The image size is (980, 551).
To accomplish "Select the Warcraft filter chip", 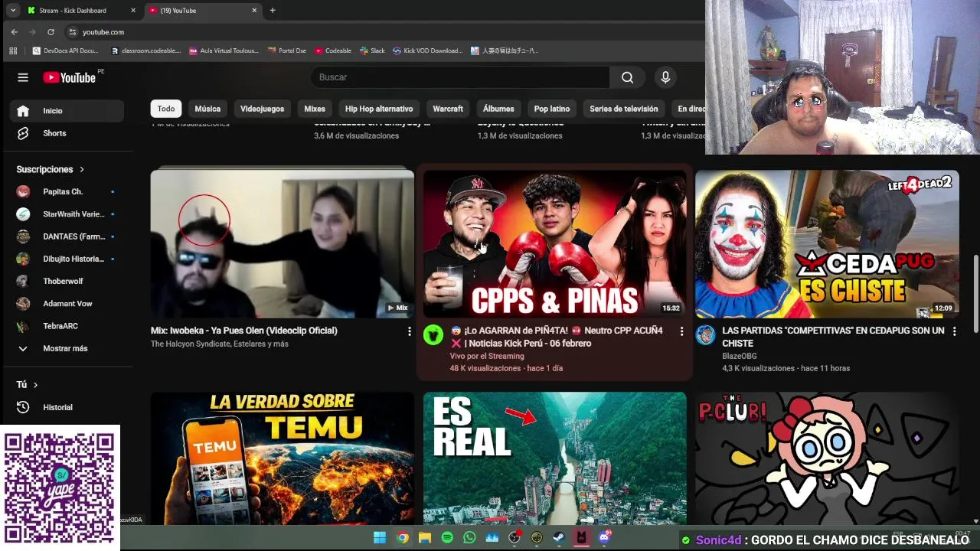I will [x=448, y=109].
